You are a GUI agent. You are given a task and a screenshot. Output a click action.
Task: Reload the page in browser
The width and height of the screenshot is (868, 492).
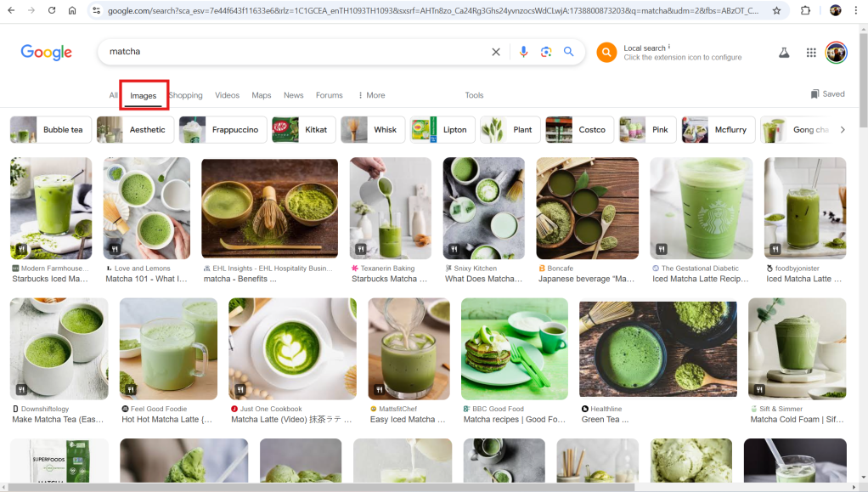pos(52,11)
